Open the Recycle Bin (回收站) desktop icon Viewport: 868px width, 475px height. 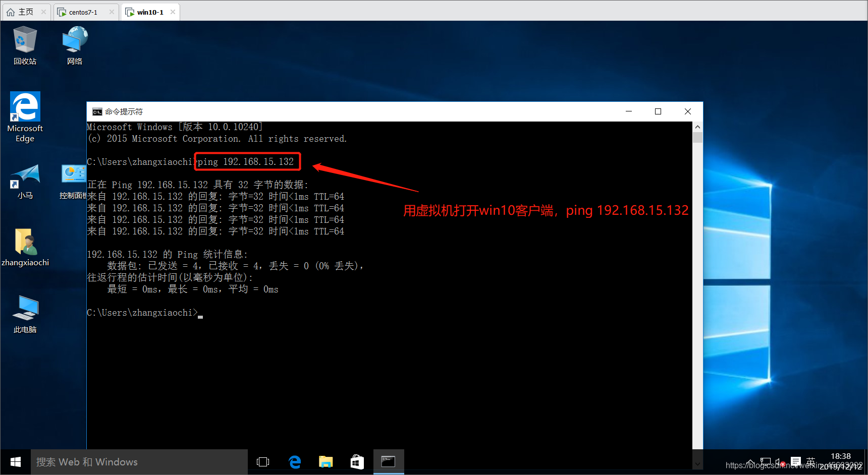pos(25,46)
